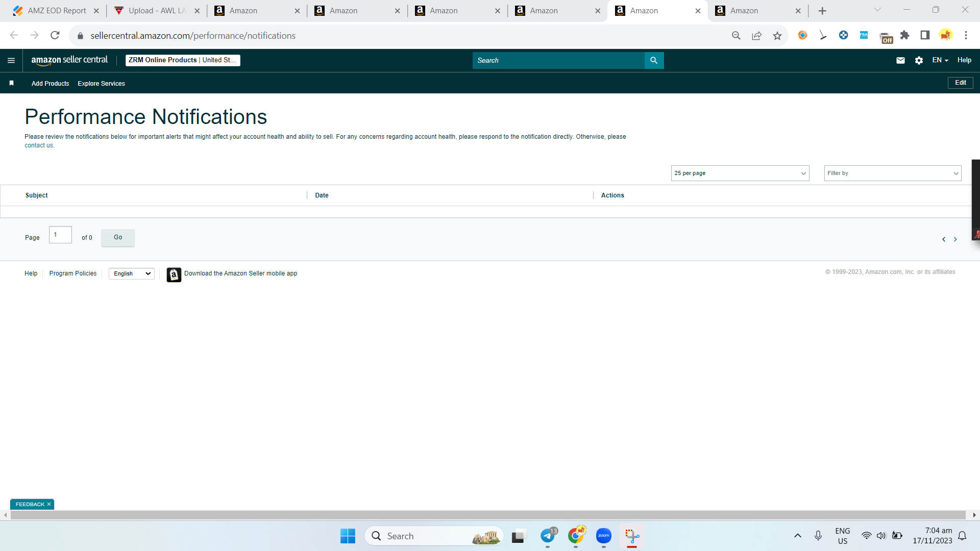The height and width of the screenshot is (551, 980).
Task: Open the clock and date in system tray
Action: click(933, 536)
